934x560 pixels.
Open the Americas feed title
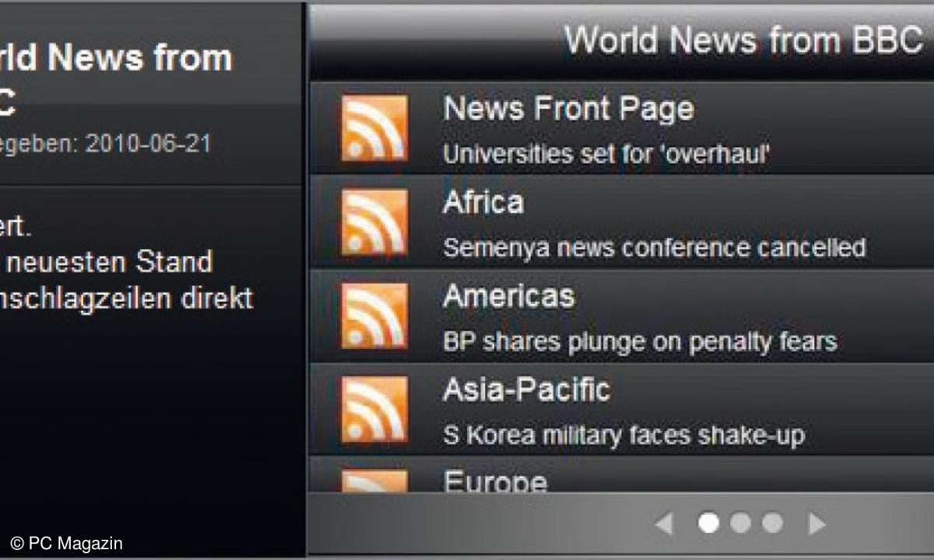tap(509, 296)
